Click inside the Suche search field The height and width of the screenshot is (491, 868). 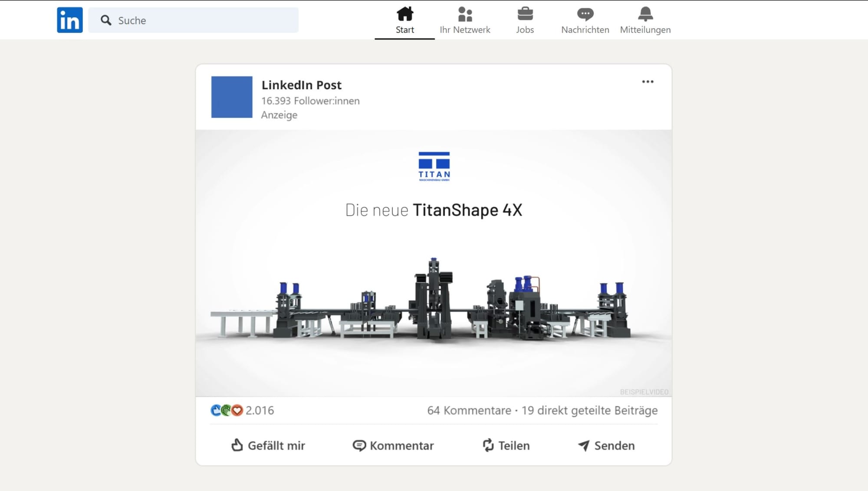[193, 20]
